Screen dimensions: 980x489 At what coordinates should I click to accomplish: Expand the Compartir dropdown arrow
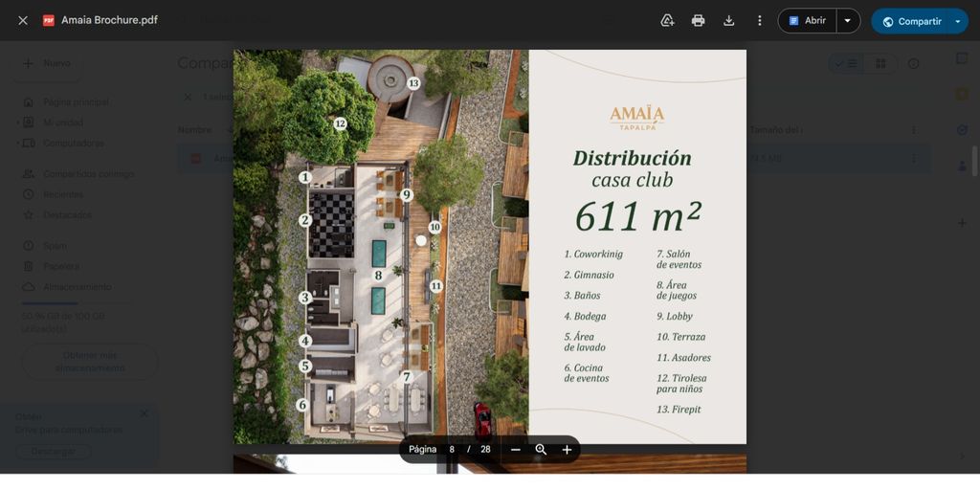click(958, 21)
